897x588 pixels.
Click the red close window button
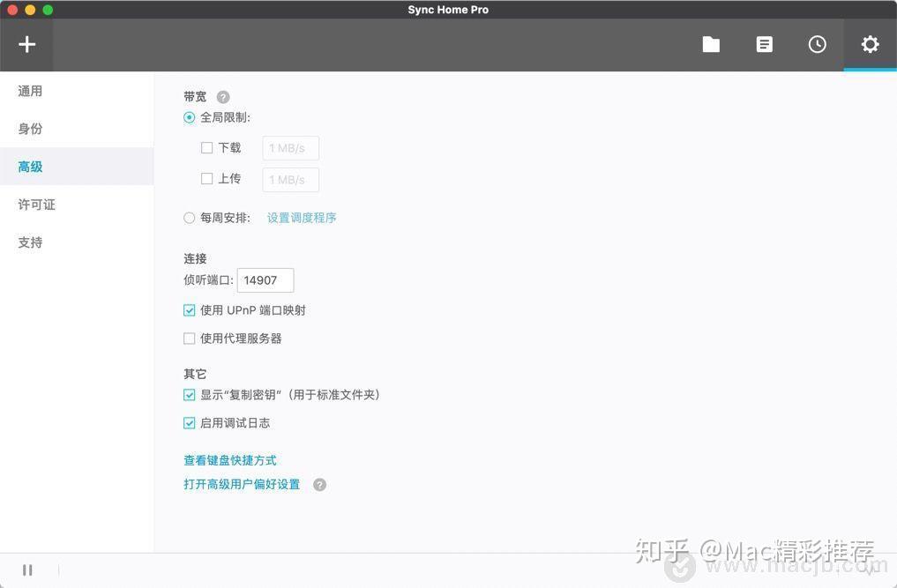point(12,10)
